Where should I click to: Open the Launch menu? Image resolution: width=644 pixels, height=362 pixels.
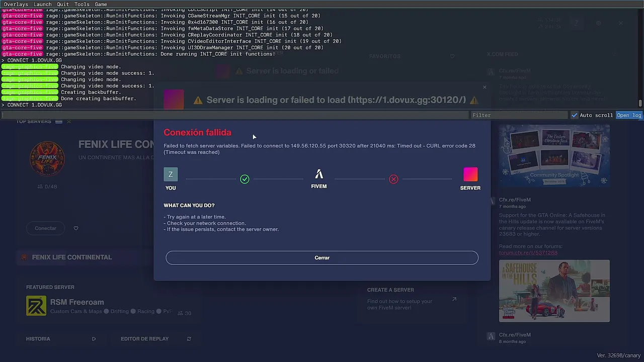[43, 4]
